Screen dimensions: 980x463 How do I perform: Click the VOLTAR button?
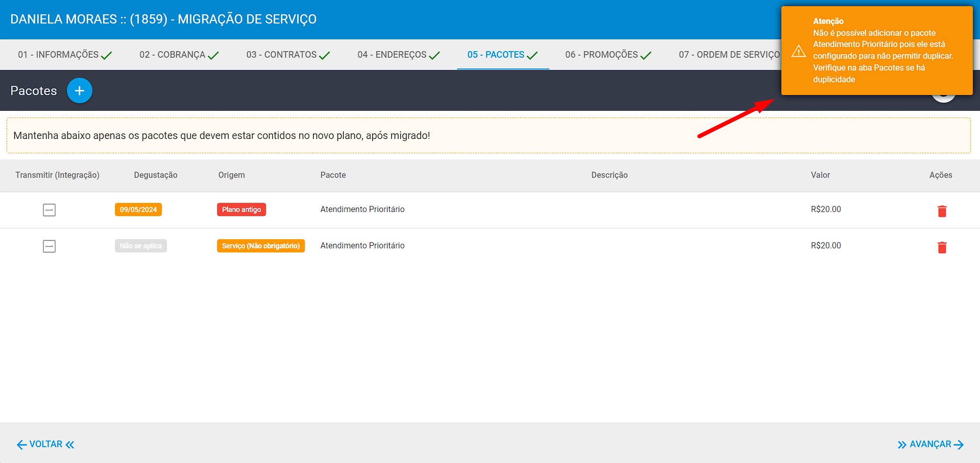coord(45,444)
